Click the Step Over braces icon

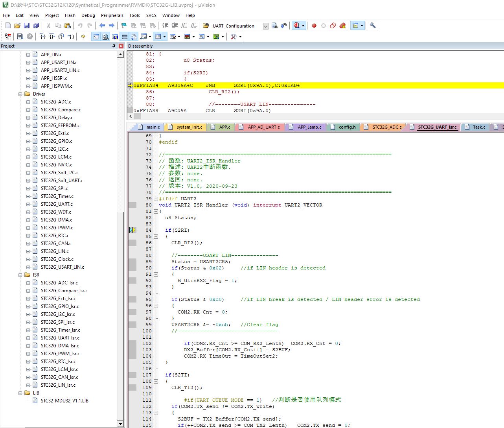(52, 37)
